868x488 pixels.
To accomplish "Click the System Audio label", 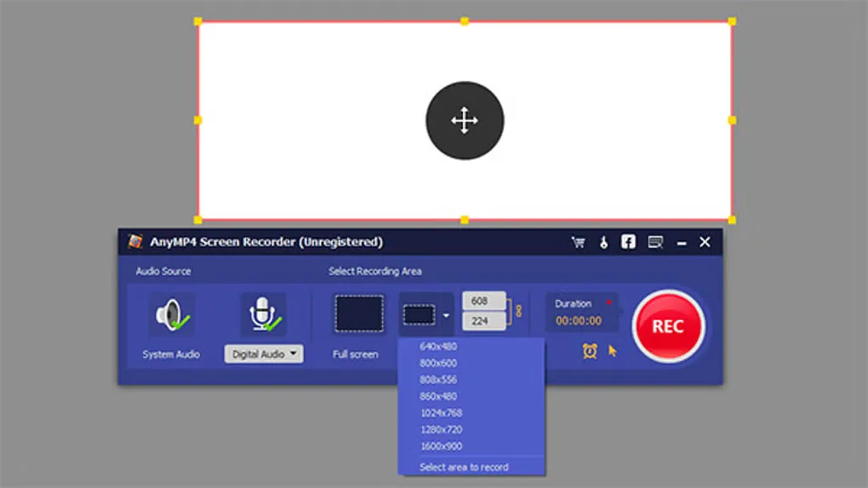I will [171, 354].
